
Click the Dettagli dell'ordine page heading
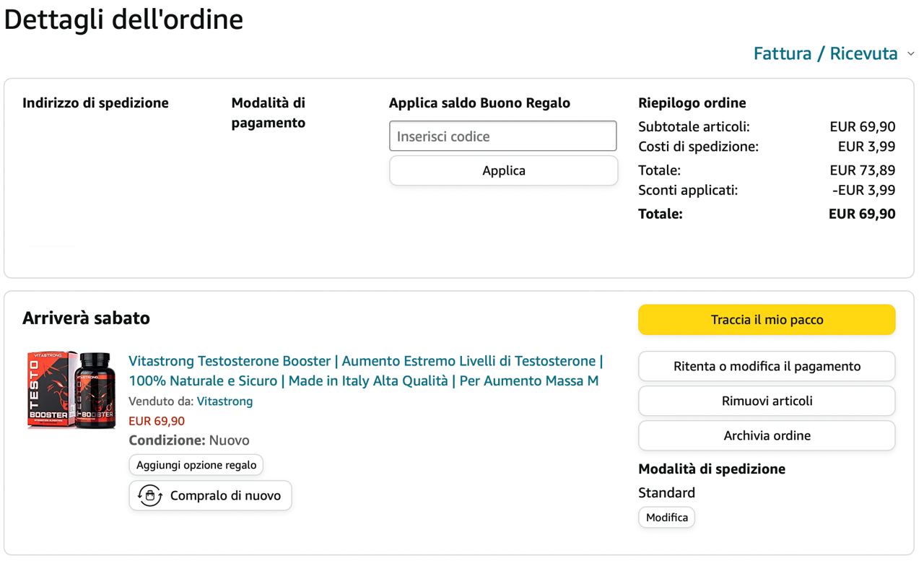123,19
